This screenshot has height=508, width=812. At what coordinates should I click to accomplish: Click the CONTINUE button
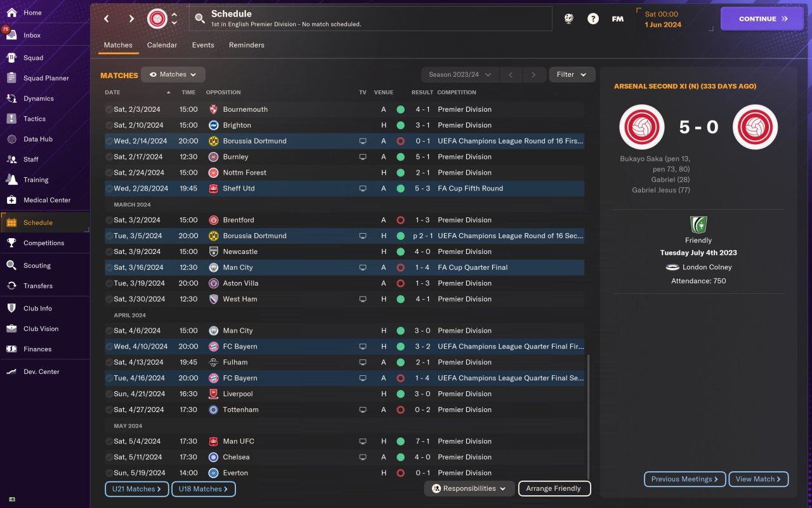tap(762, 19)
